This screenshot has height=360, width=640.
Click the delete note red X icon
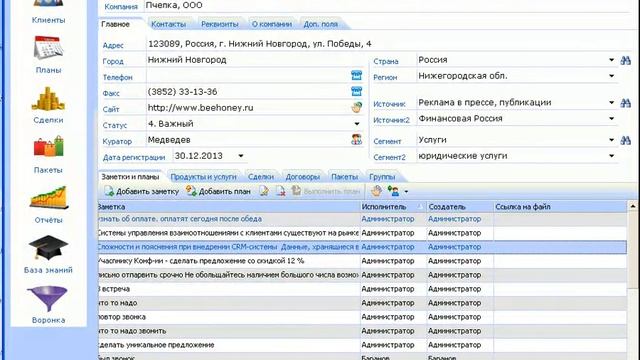[280, 191]
